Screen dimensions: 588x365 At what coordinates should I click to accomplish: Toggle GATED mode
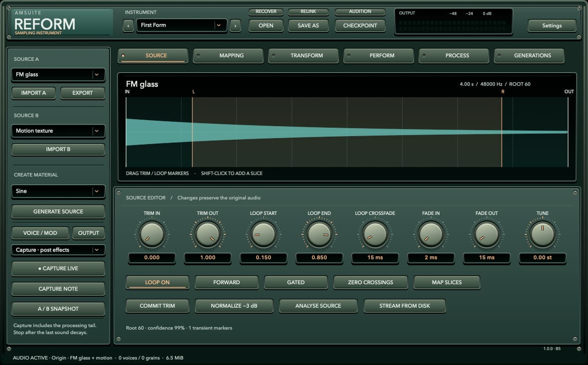[296, 282]
